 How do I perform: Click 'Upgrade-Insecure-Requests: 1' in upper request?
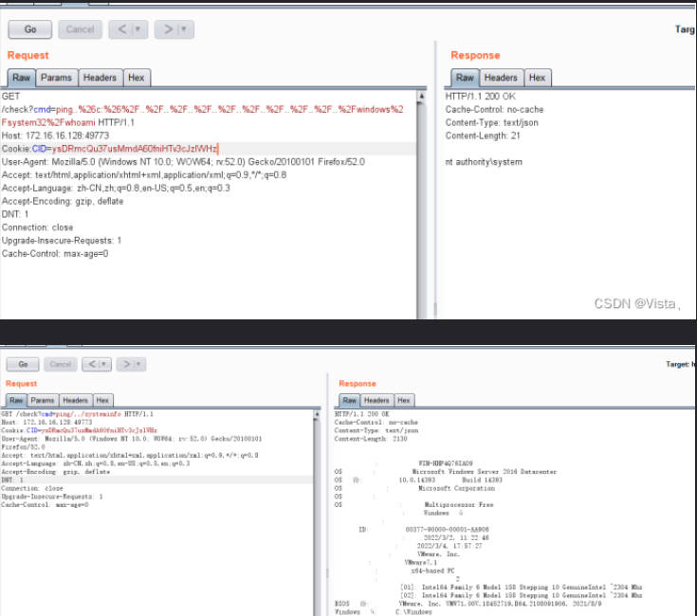point(62,241)
